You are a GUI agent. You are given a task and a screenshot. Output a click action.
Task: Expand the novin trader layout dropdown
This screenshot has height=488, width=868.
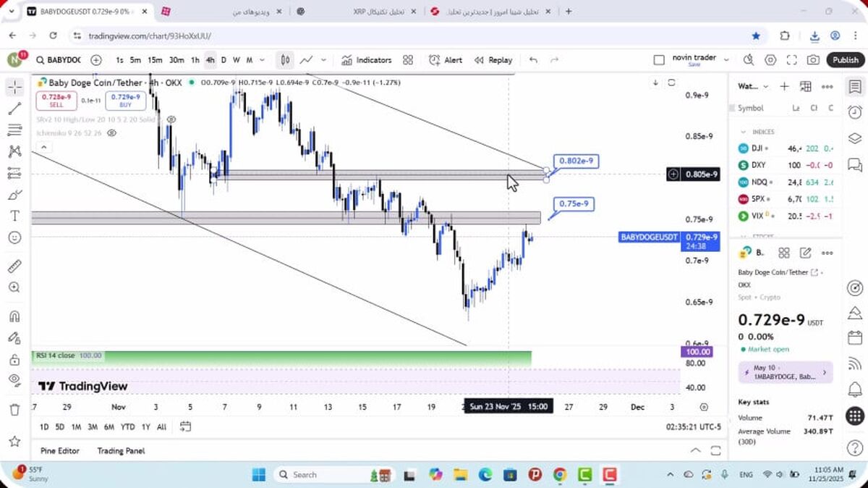(x=726, y=60)
